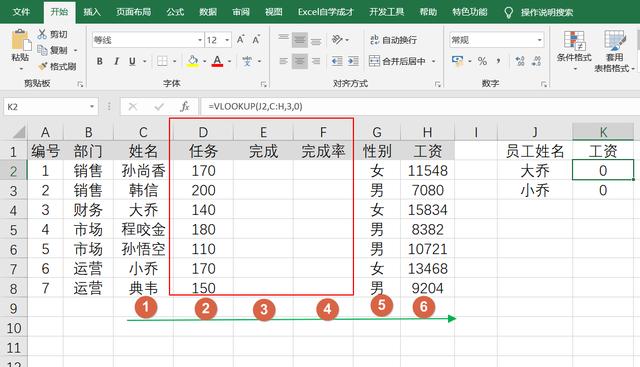This screenshot has height=367, width=640.
Task: Increase decimal places icon
Action: tap(520, 61)
